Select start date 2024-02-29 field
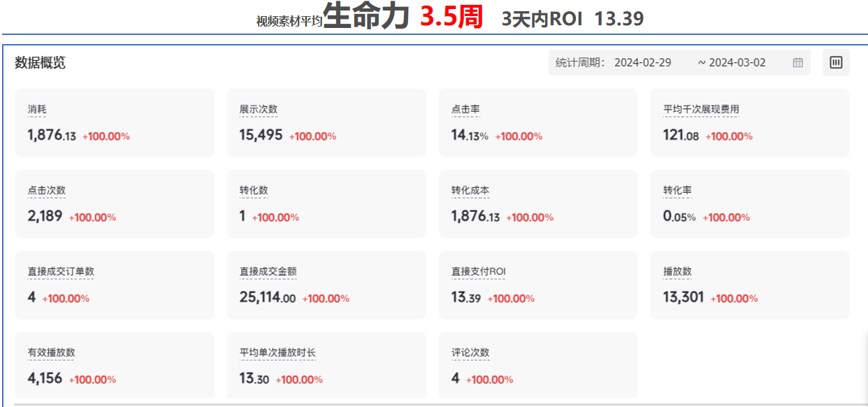 643,62
